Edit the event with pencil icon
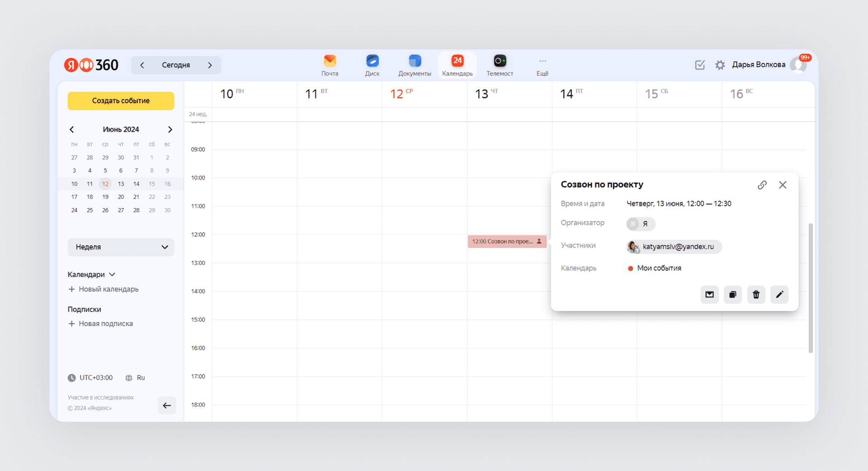868x471 pixels. pos(779,295)
